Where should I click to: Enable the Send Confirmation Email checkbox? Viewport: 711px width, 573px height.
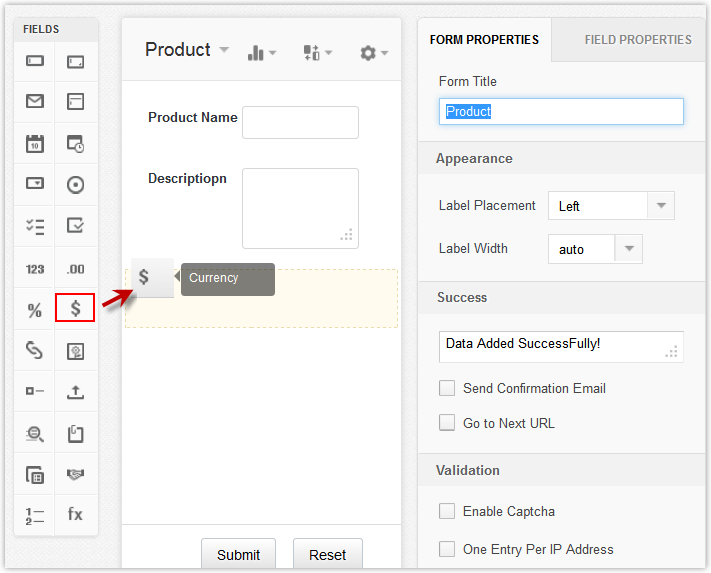point(447,388)
